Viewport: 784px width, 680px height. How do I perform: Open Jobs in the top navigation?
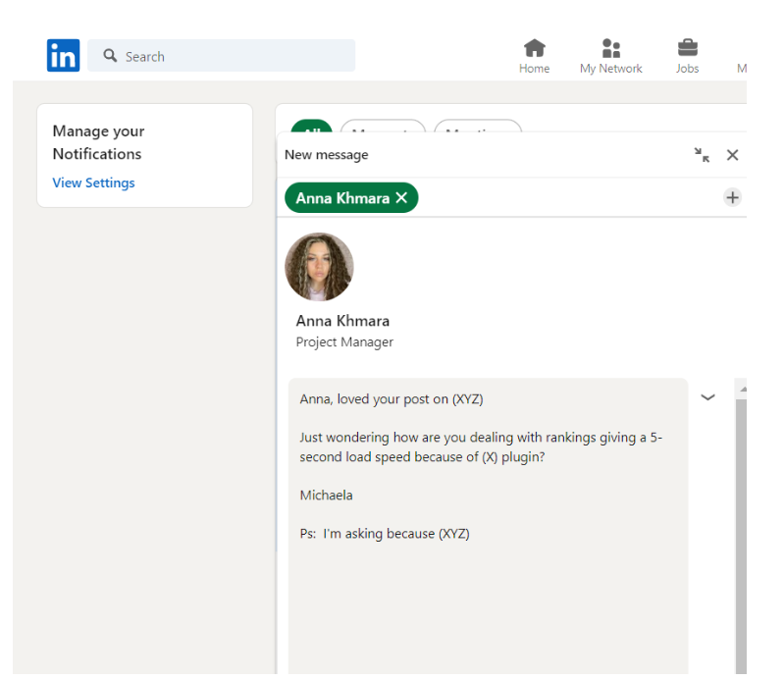coord(688,57)
